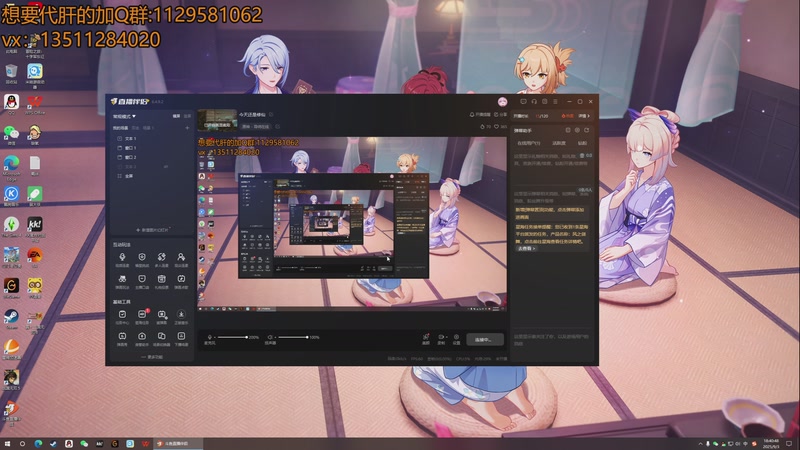
Task: Open settings gear beside 连接中 button
Action: point(456,339)
